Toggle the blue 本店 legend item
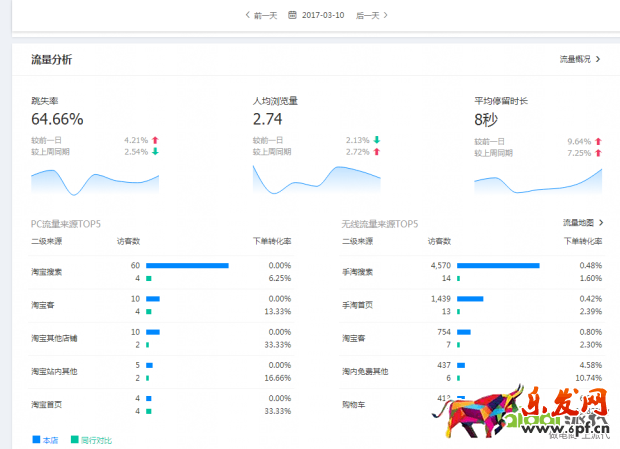 46,439
